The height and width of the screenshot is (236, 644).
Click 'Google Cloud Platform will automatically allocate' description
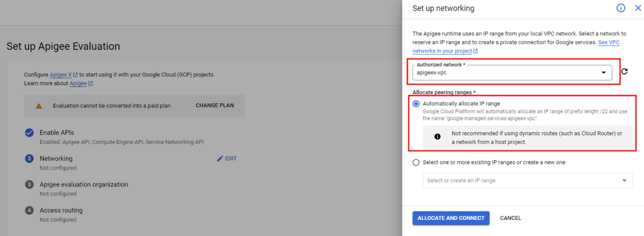coord(525,115)
